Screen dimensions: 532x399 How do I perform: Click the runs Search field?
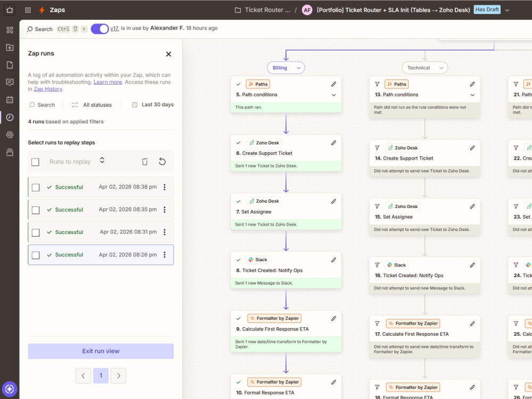pyautogui.click(x=41, y=105)
